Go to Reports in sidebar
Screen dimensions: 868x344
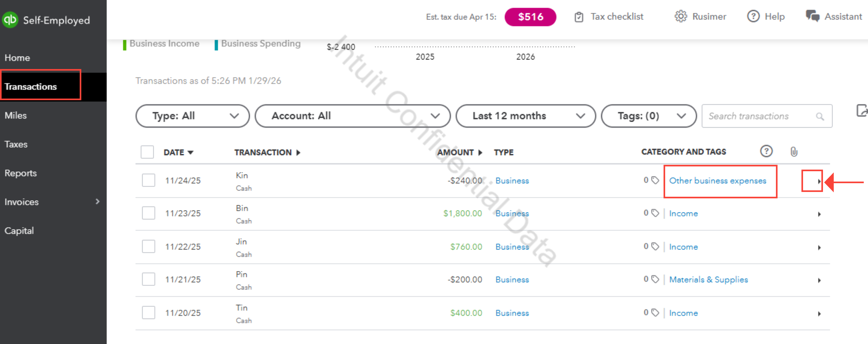pos(21,173)
